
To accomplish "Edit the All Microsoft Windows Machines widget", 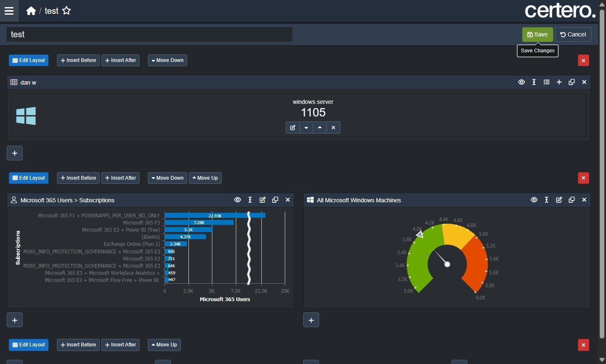I will click(559, 200).
